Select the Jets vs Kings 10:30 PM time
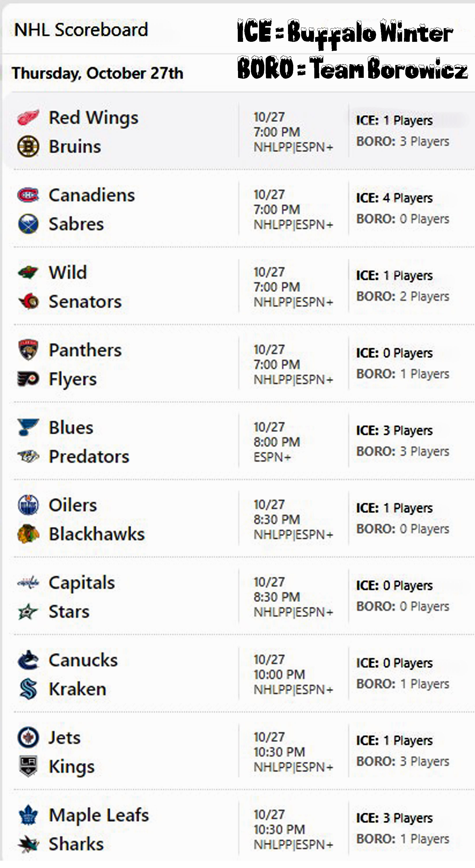Image resolution: width=475 pixels, height=868 pixels. coord(279,752)
